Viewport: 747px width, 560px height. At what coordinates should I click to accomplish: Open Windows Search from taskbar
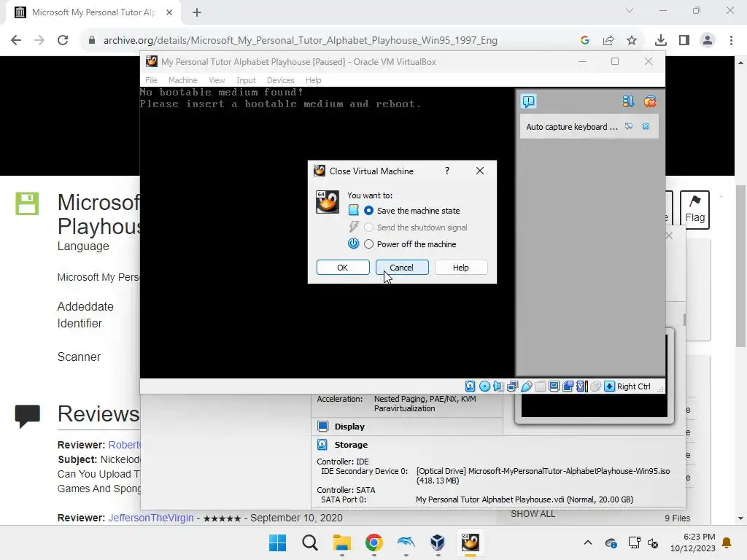pos(309,542)
